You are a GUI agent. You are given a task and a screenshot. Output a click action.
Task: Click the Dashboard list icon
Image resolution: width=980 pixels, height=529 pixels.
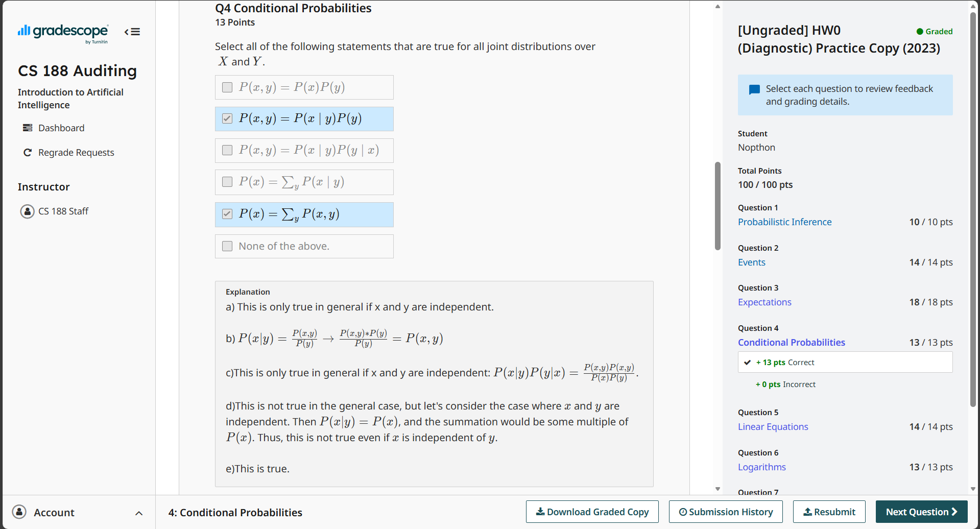(x=28, y=128)
